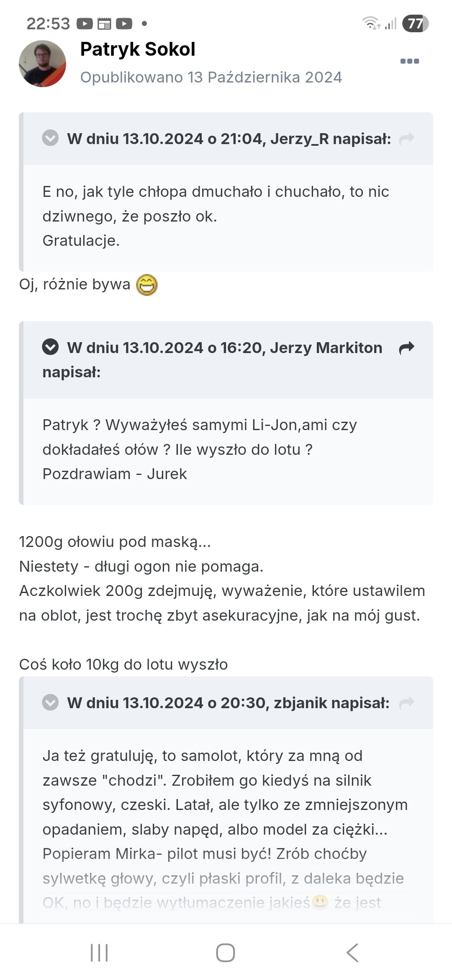Collapse the Jerzy Markiton quote block
The image size is (452, 980).
50,347
